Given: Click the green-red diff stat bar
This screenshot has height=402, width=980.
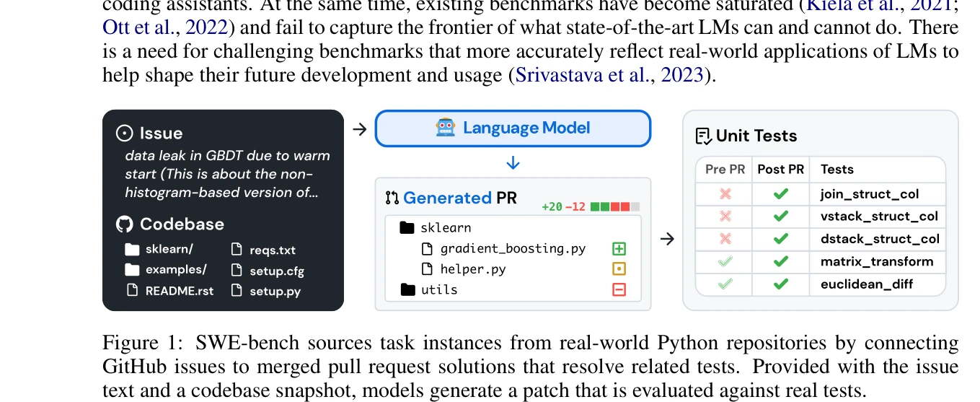Looking at the screenshot, I should (614, 207).
